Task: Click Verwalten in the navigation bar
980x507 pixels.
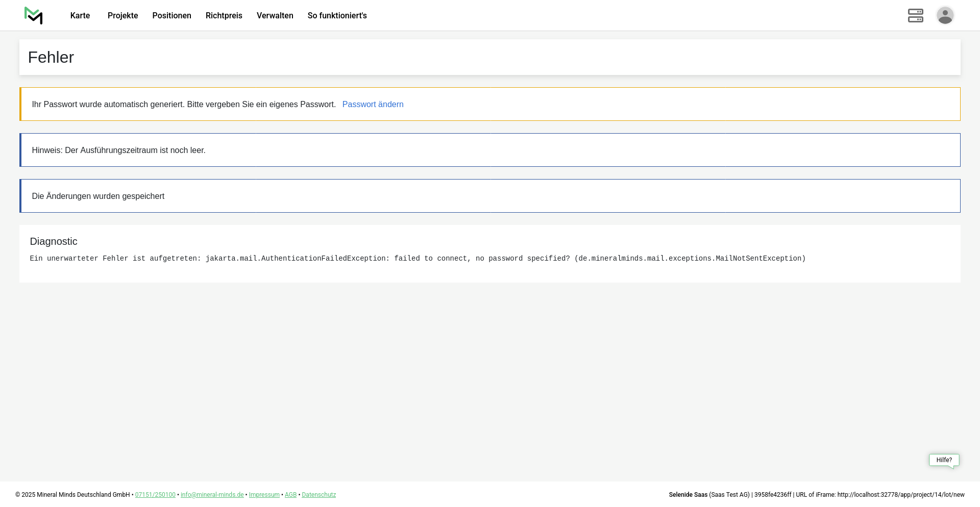Action: click(275, 16)
